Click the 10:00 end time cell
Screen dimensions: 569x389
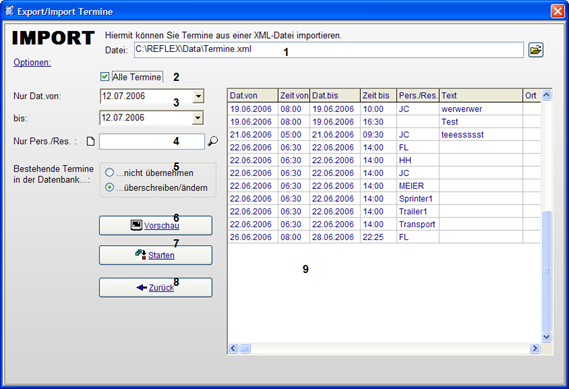click(378, 109)
